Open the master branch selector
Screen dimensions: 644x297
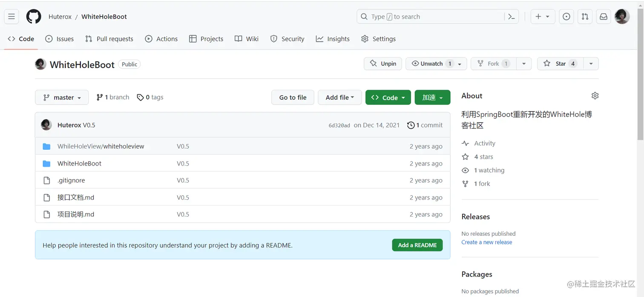(62, 97)
